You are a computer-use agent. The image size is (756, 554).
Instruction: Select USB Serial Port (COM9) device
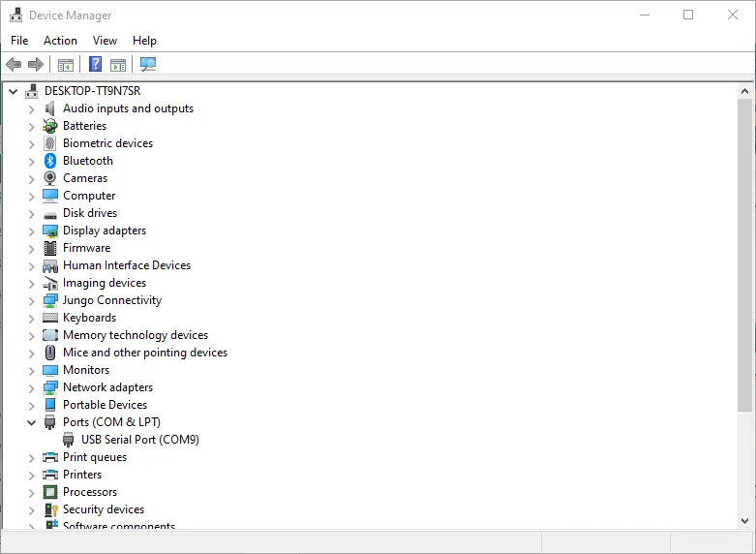(139, 440)
